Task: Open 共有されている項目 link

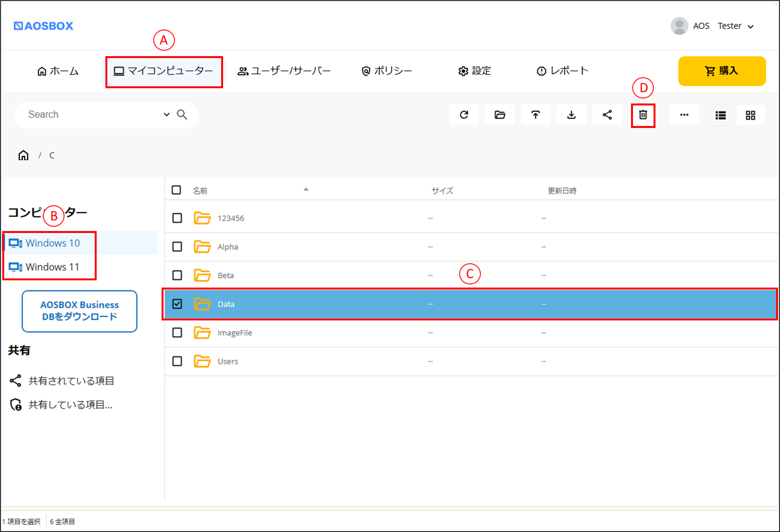Action: pos(62,381)
